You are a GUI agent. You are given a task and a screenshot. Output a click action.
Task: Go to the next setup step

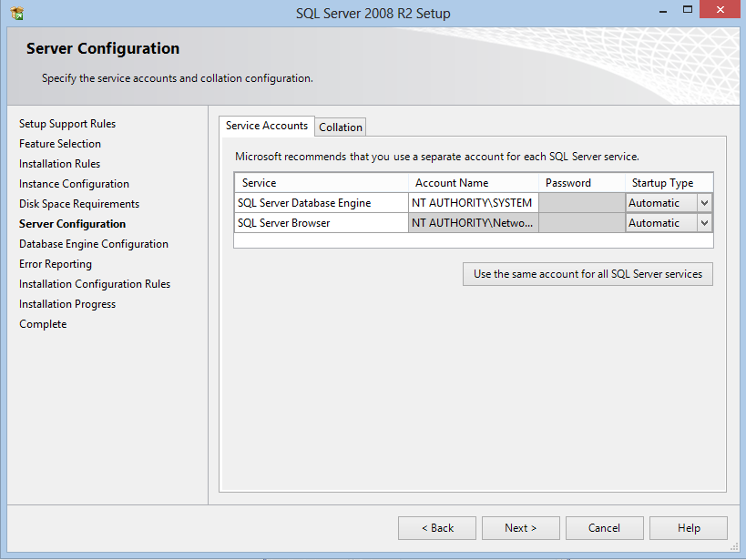tap(520, 528)
